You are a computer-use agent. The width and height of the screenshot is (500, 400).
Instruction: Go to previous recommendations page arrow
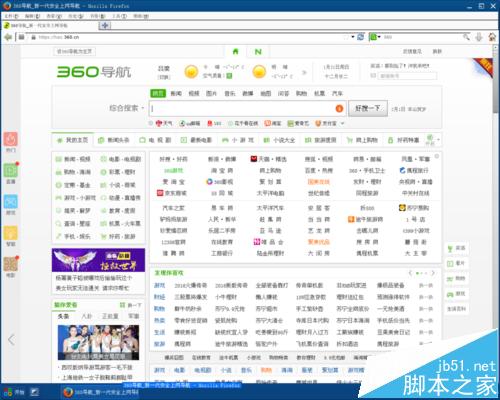[410, 273]
